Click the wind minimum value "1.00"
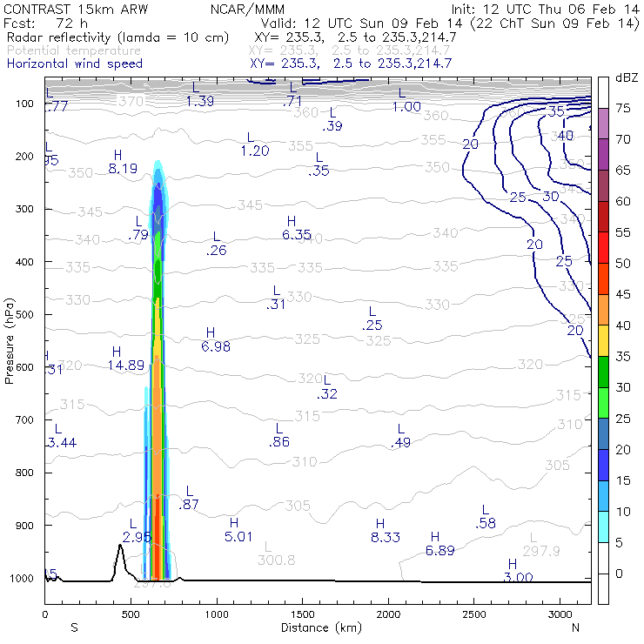The width and height of the screenshot is (644, 644). pyautogui.click(x=406, y=107)
